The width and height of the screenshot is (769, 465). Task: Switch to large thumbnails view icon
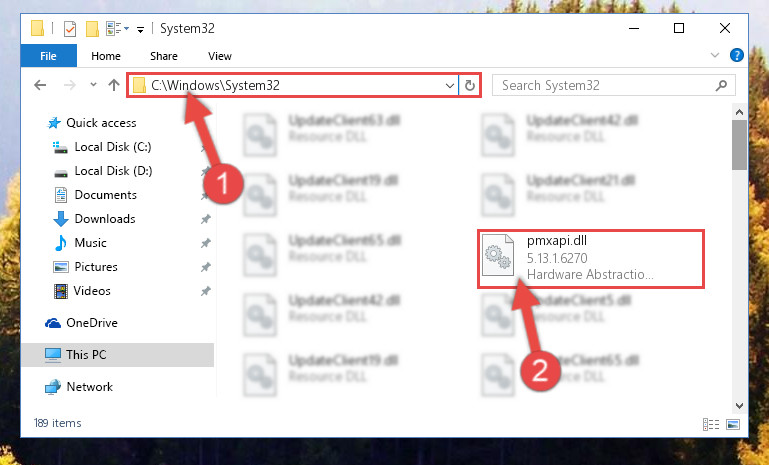point(733,424)
